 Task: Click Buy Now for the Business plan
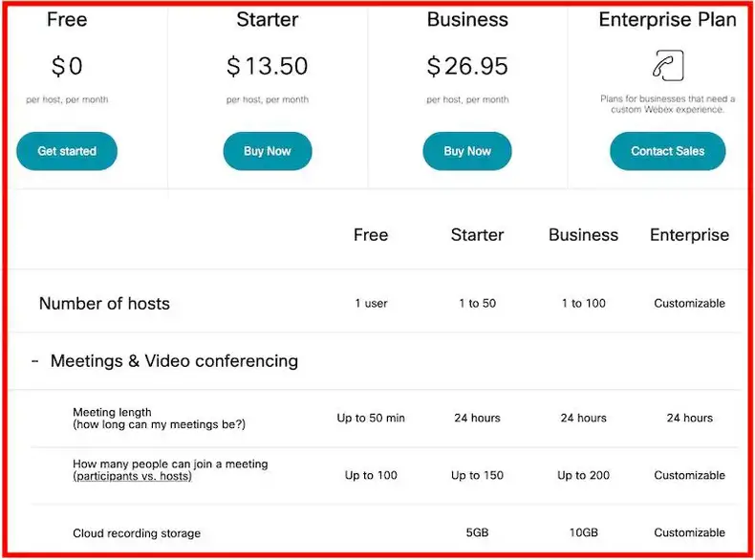[x=467, y=151]
